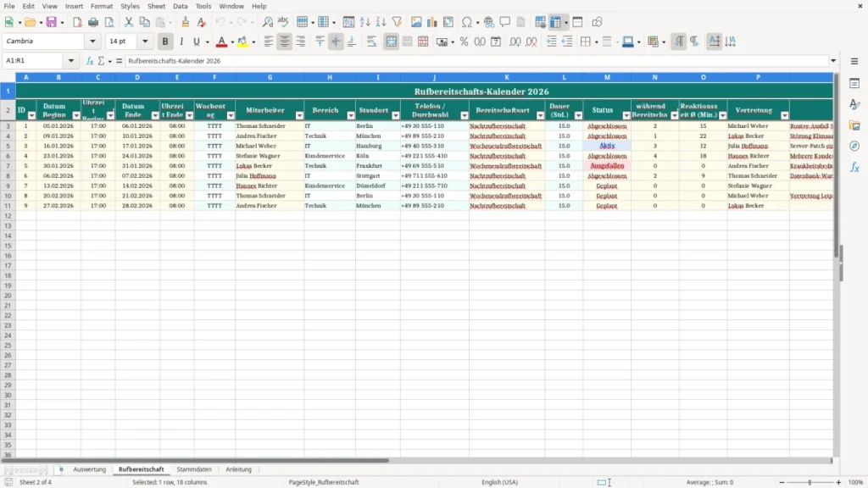Image resolution: width=868 pixels, height=488 pixels.
Task: Toggle Align Left
Action: 269,42
